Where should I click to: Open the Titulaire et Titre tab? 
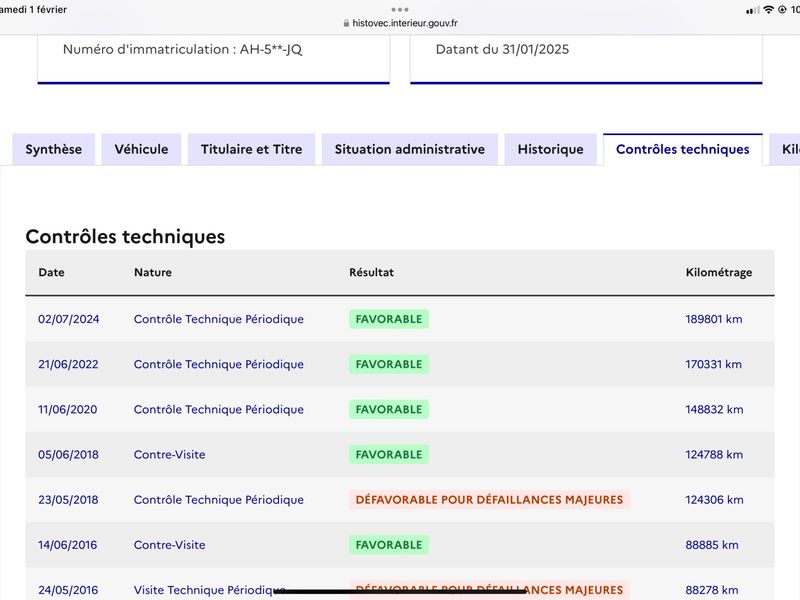pyautogui.click(x=252, y=149)
